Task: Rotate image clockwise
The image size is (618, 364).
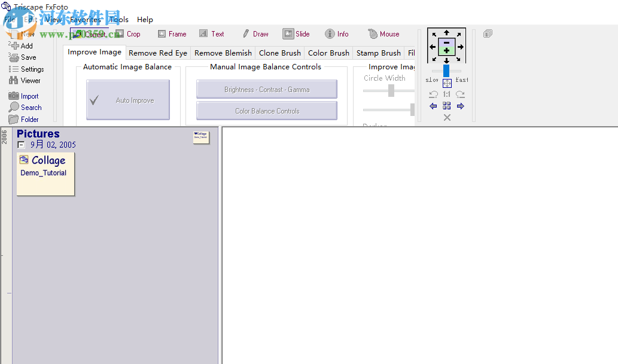Action: click(x=460, y=94)
